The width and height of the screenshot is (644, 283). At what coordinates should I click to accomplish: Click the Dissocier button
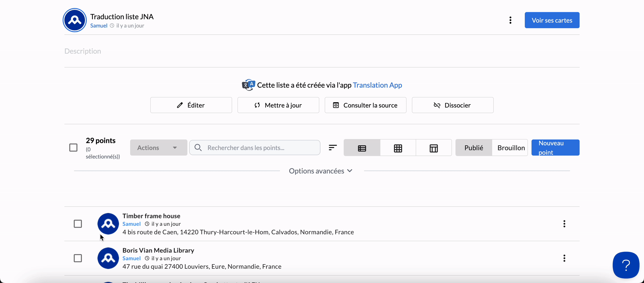point(453,105)
